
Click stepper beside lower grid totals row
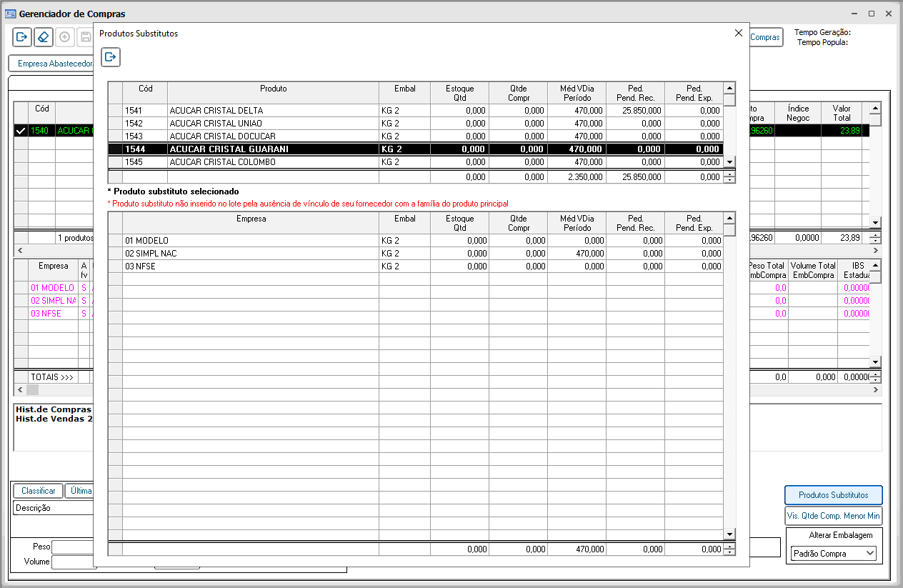729,549
